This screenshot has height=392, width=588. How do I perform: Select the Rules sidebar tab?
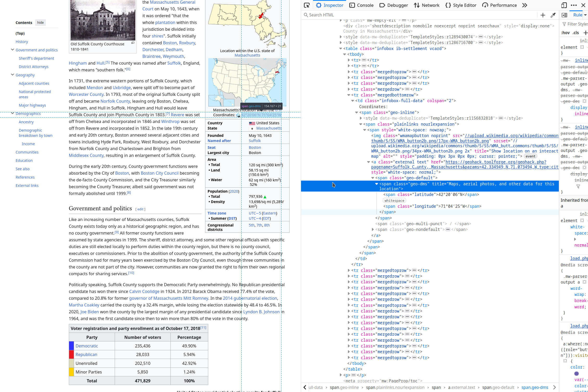click(x=578, y=15)
